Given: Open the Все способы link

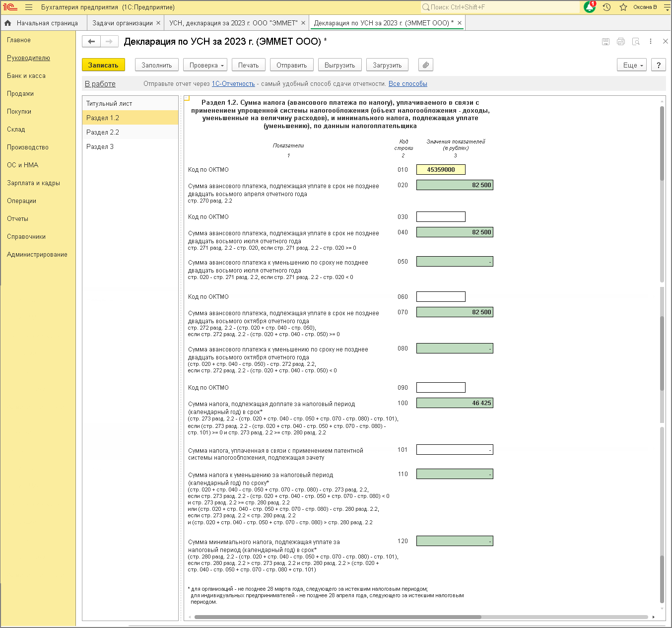Looking at the screenshot, I should click(408, 84).
